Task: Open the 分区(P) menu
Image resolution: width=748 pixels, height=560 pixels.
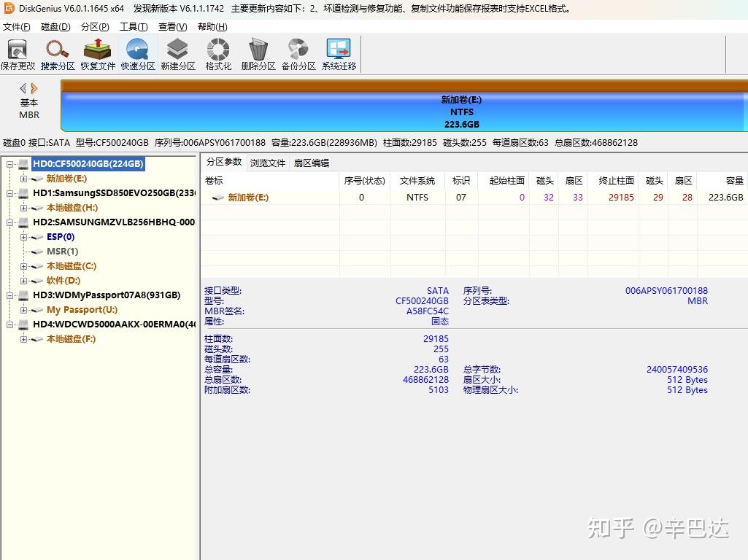Action: pos(95,27)
